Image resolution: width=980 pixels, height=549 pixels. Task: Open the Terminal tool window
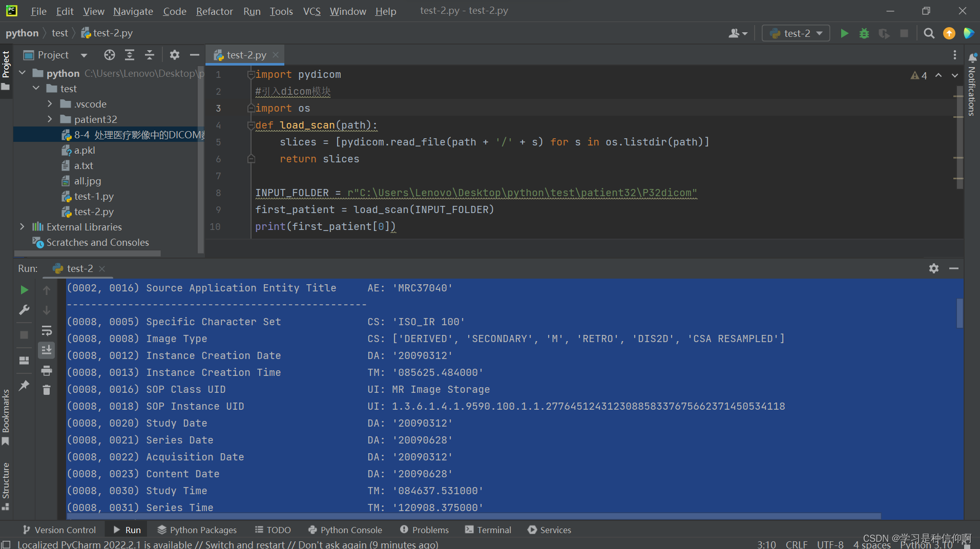click(488, 530)
